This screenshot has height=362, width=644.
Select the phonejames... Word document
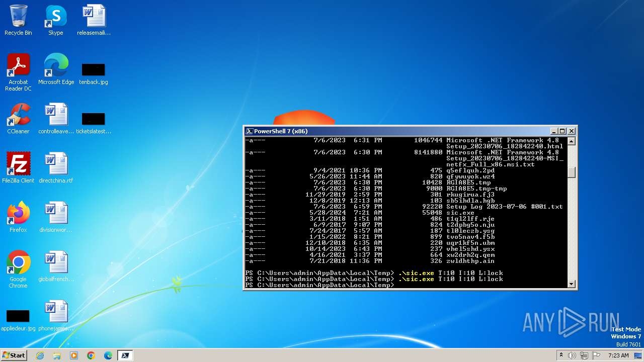tap(56, 315)
